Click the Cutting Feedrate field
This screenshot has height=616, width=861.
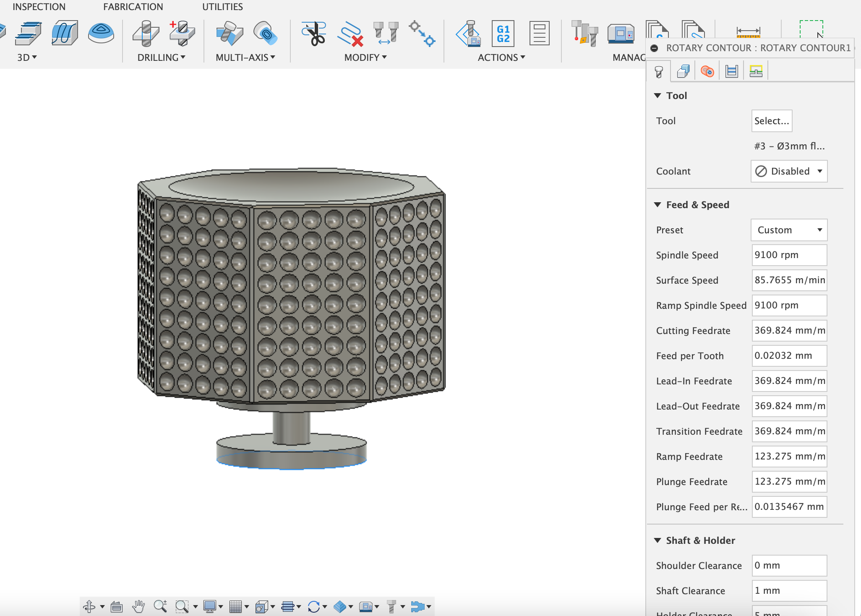tap(789, 331)
